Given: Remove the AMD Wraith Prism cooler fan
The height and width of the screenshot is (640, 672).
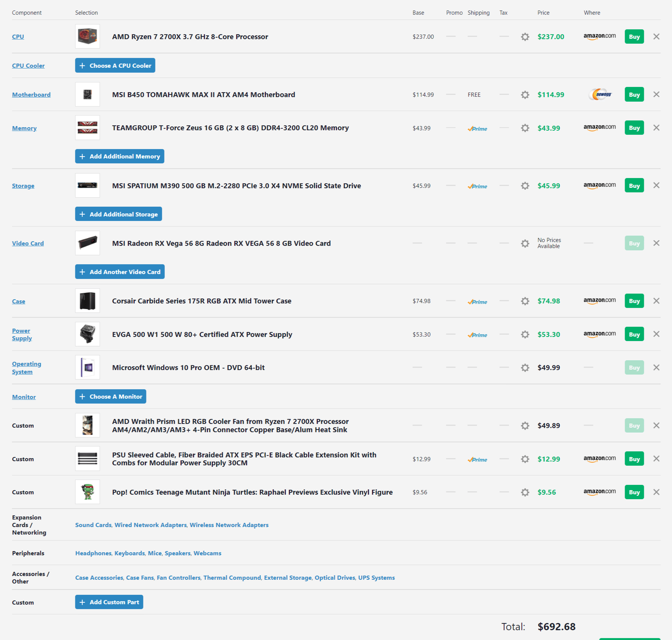Looking at the screenshot, I should pyautogui.click(x=656, y=425).
